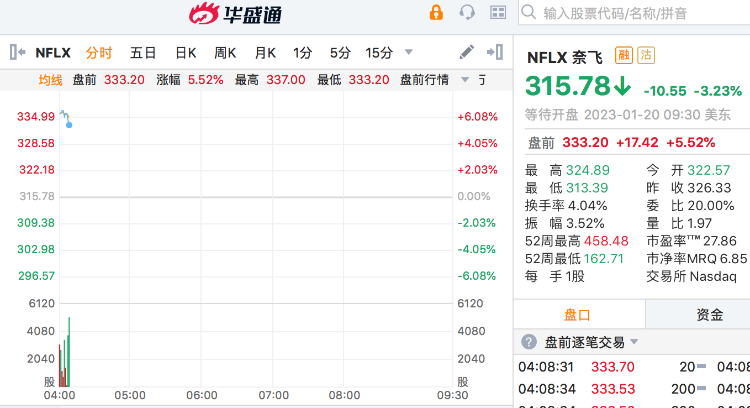
Task: Switch to 日K chart tab
Action: pyautogui.click(x=186, y=53)
